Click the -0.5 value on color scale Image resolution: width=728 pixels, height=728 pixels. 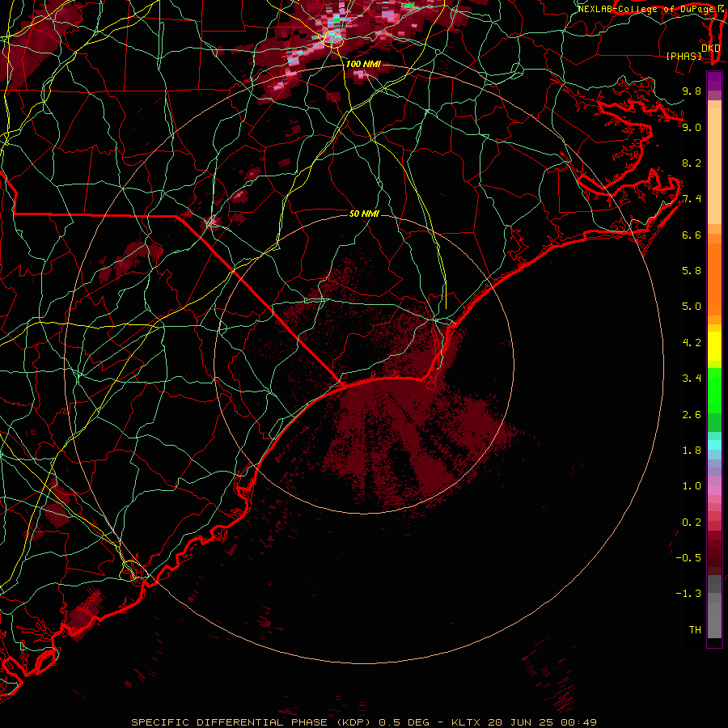(x=688, y=557)
